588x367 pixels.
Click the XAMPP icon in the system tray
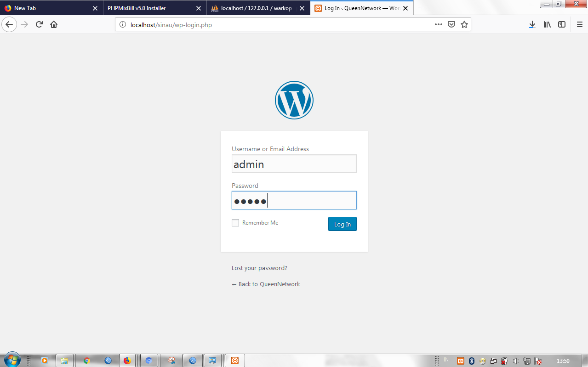[x=461, y=361]
